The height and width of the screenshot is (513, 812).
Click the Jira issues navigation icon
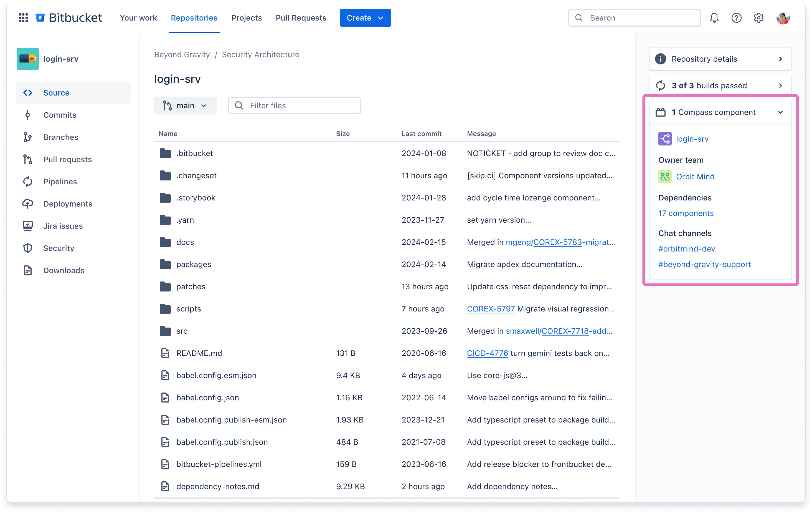(x=28, y=226)
